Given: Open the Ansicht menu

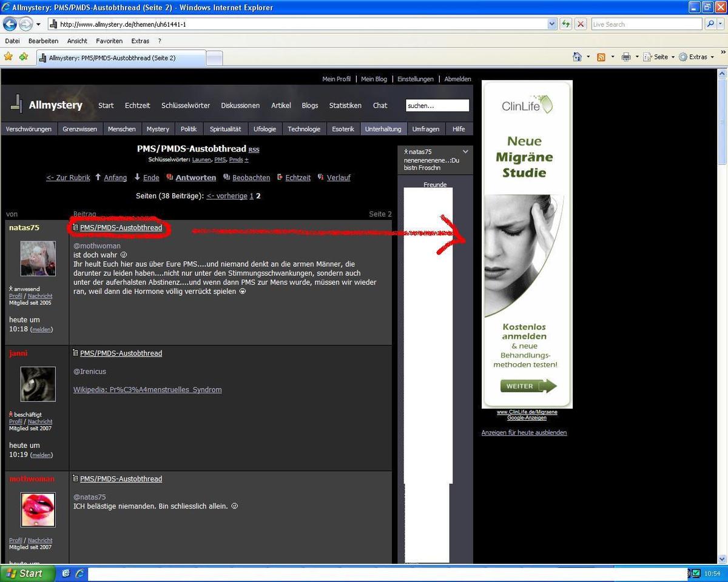Looking at the screenshot, I should coord(77,41).
